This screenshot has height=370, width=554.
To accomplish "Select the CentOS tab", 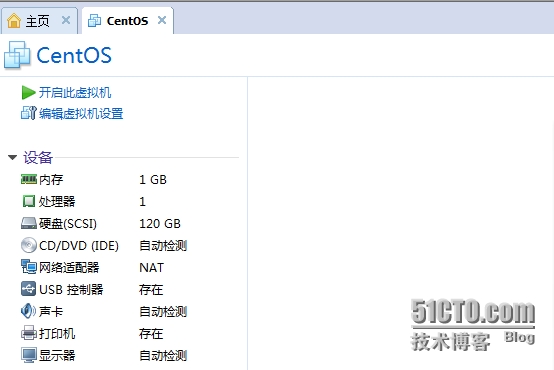I will [127, 21].
